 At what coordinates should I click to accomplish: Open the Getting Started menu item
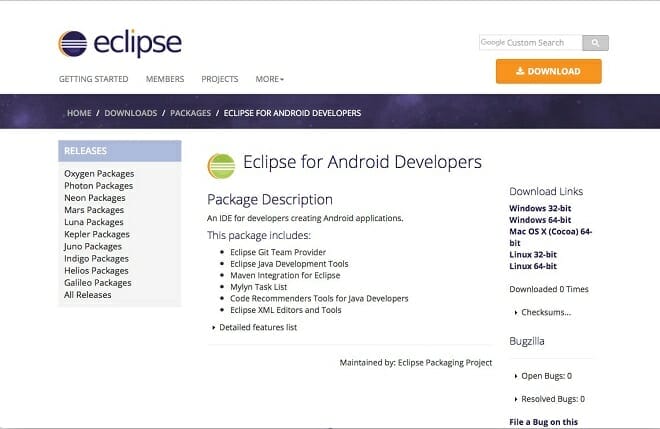(x=93, y=79)
